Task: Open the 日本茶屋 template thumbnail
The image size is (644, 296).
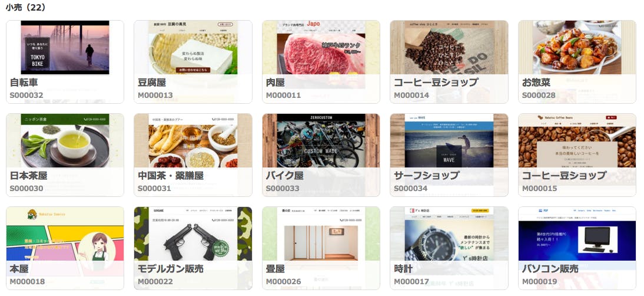Action: click(x=65, y=155)
